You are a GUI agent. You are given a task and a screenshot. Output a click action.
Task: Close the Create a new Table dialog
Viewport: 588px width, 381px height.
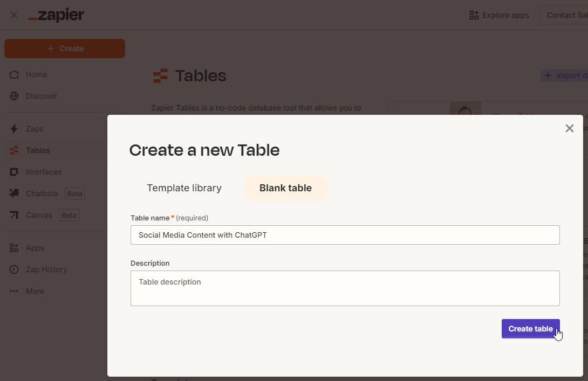pyautogui.click(x=569, y=128)
